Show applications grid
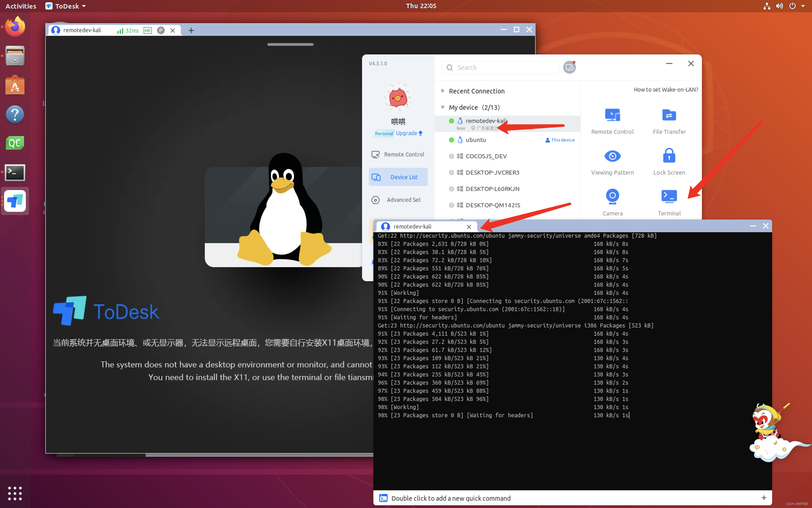 coord(15,493)
